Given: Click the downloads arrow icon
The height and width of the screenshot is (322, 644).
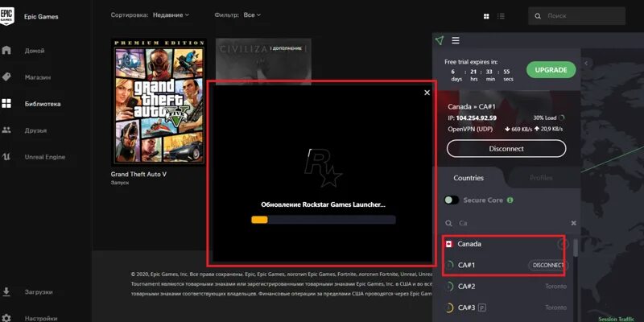Looking at the screenshot, I should pos(6,291).
